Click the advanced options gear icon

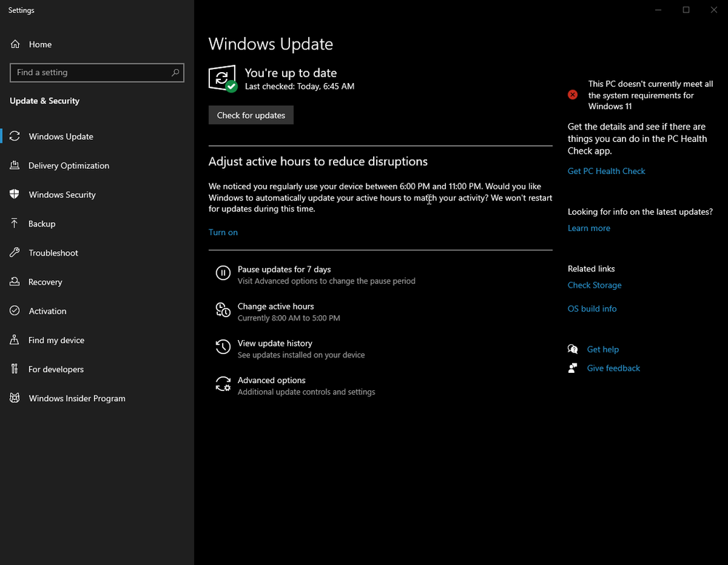coord(223,384)
